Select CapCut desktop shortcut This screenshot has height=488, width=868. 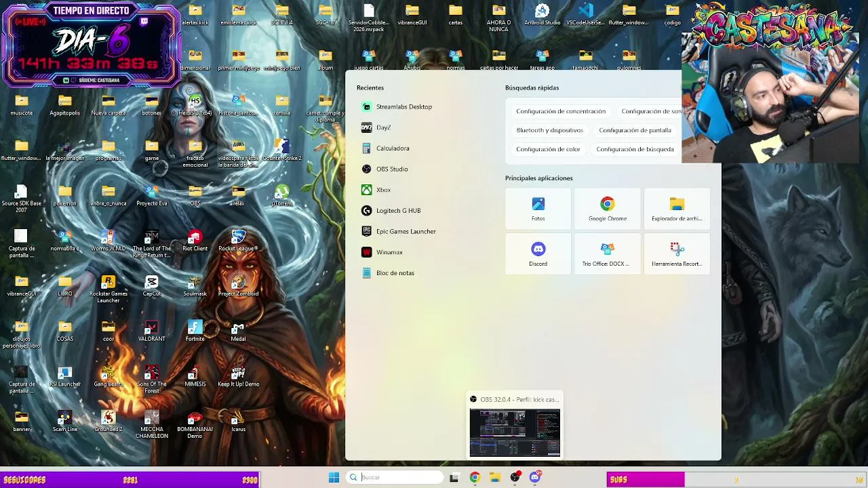(152, 286)
